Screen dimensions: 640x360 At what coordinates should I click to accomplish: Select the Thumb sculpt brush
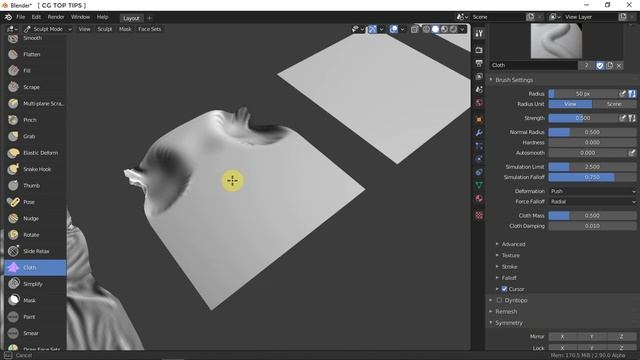pyautogui.click(x=35, y=185)
